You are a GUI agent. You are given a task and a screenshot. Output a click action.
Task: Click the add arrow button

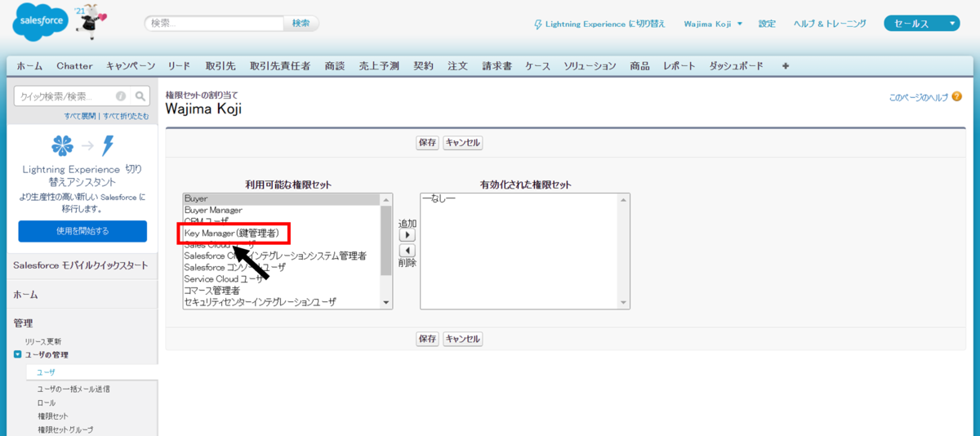click(x=407, y=234)
